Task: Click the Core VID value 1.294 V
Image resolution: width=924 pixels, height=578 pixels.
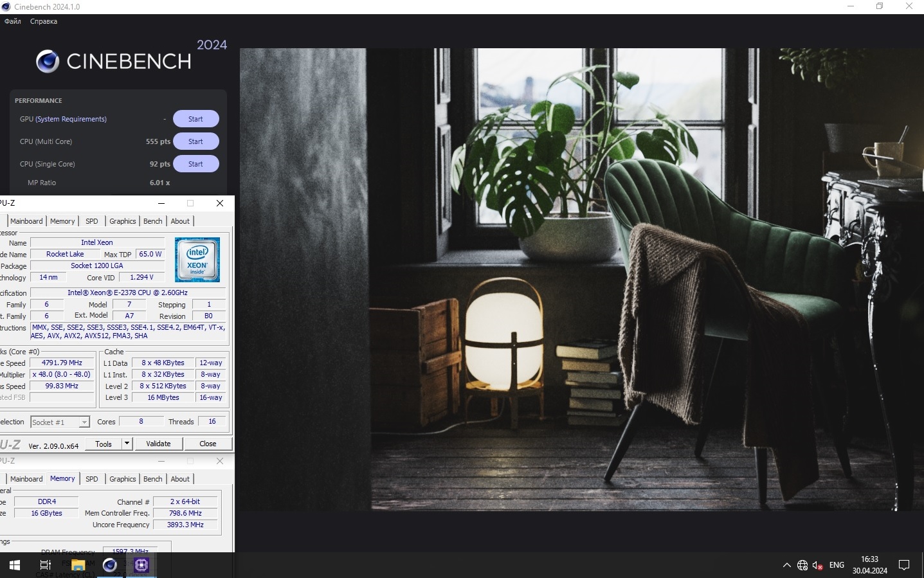Action: click(142, 277)
